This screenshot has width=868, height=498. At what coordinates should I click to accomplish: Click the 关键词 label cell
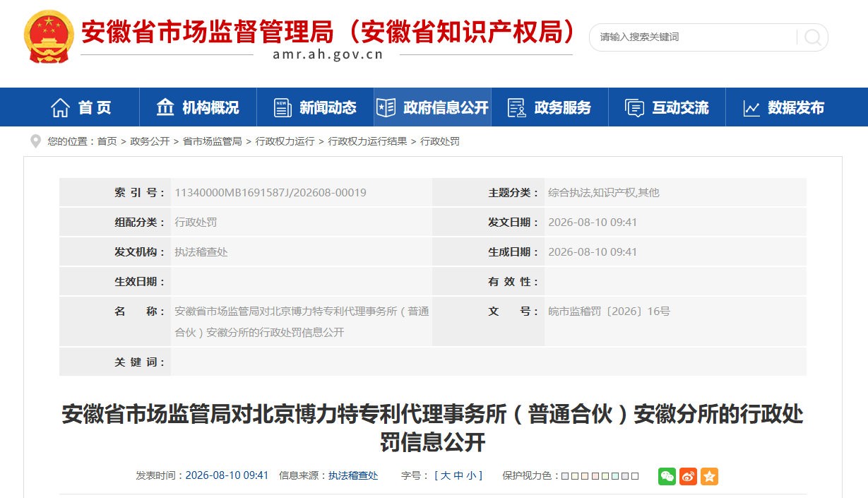point(115,362)
